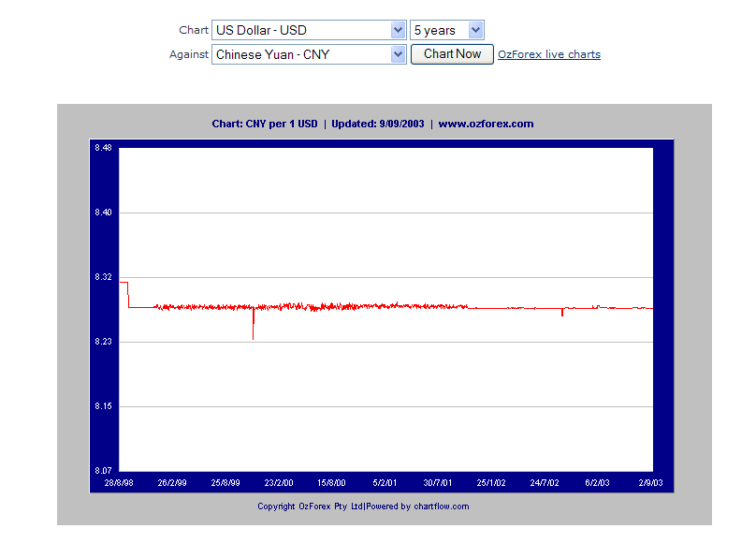Click the 8.23 y-axis label
This screenshot has width=756, height=543.
pyautogui.click(x=103, y=342)
